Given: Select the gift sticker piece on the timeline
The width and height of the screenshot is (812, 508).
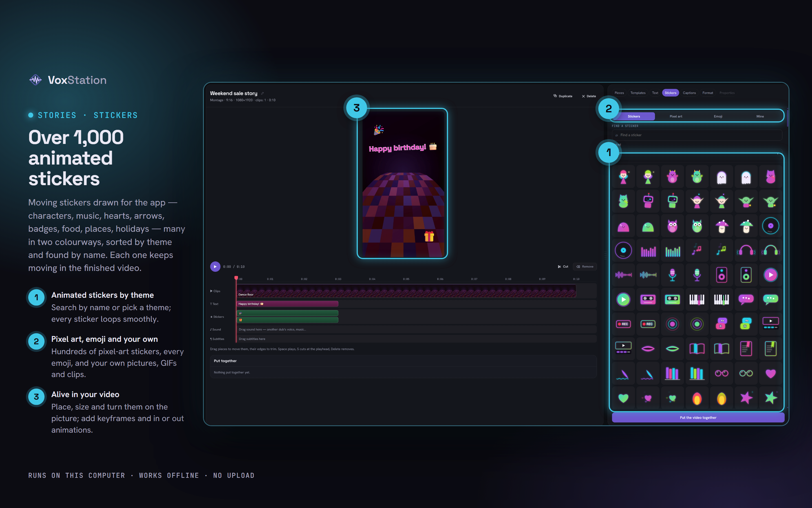Looking at the screenshot, I should coord(287,320).
